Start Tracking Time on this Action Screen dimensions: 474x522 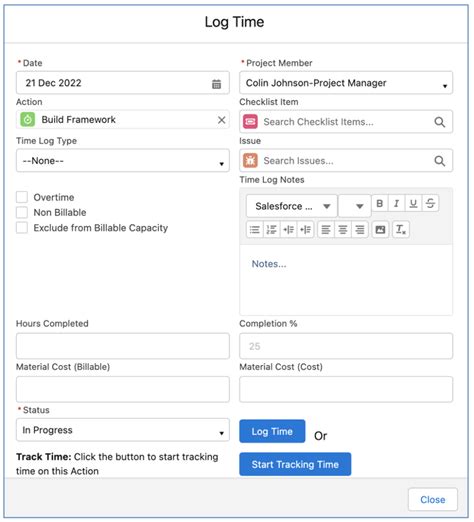pos(295,464)
